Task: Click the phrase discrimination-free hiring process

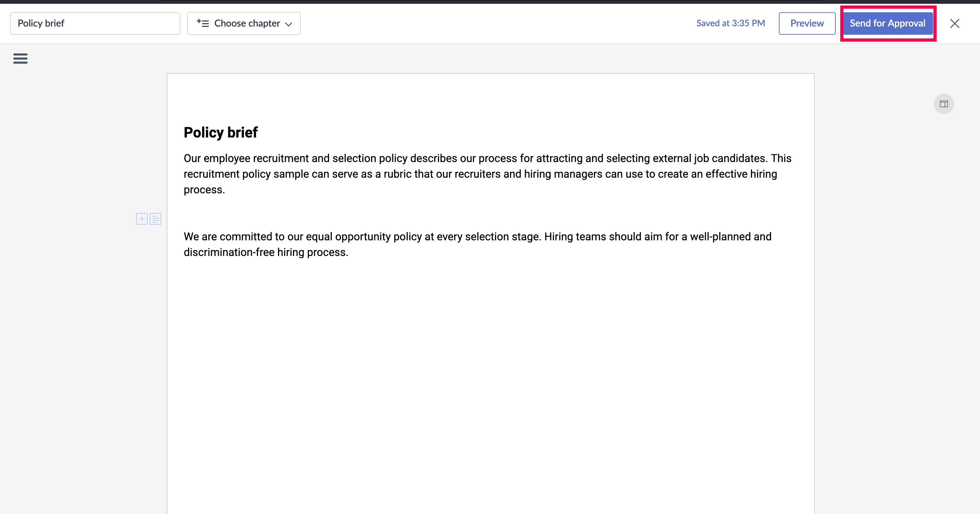Action: (265, 252)
